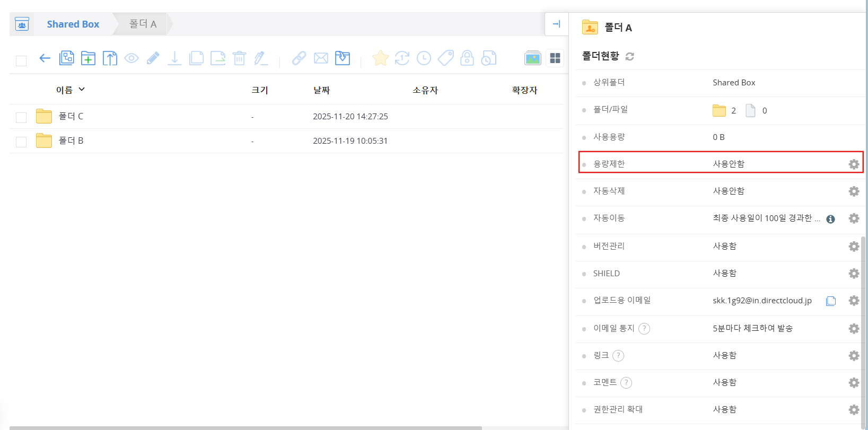The height and width of the screenshot is (430, 868).
Task: Click the trash can delete icon
Action: pos(239,58)
